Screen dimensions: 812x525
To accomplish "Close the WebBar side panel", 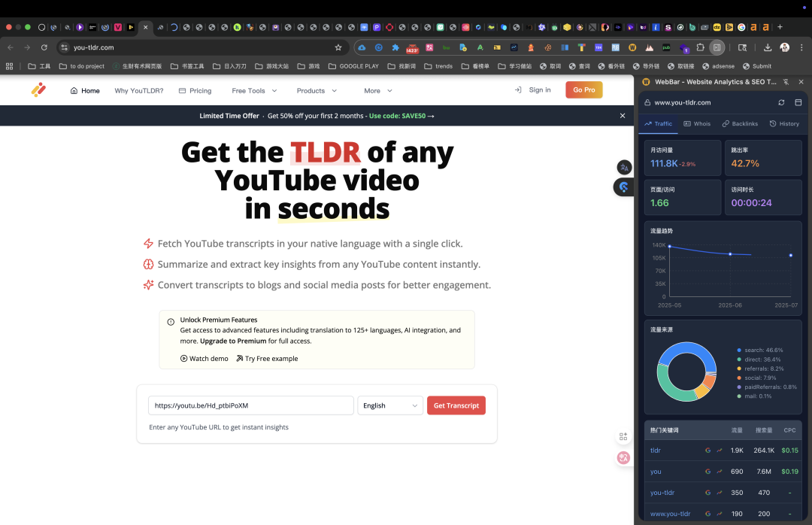I will (x=801, y=82).
